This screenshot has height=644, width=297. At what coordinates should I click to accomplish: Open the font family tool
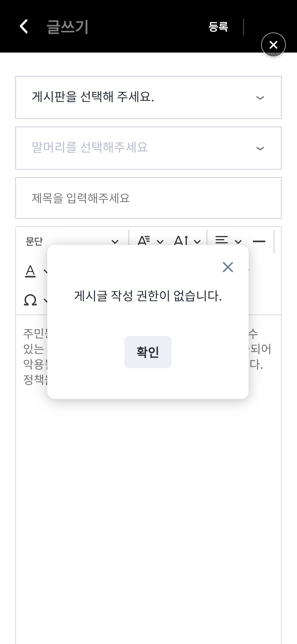tap(144, 241)
